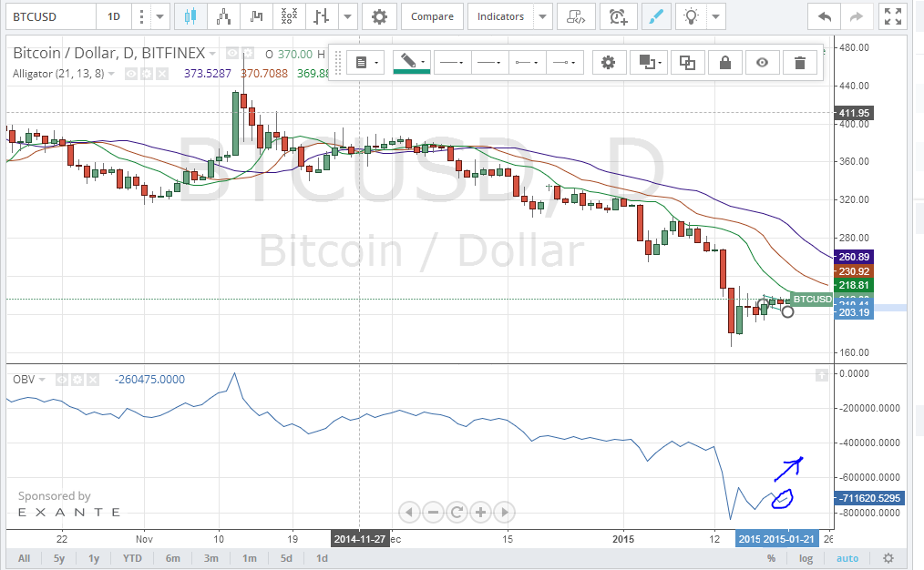The image size is (924, 570).
Task: Open the Indicators button
Action: pos(500,16)
